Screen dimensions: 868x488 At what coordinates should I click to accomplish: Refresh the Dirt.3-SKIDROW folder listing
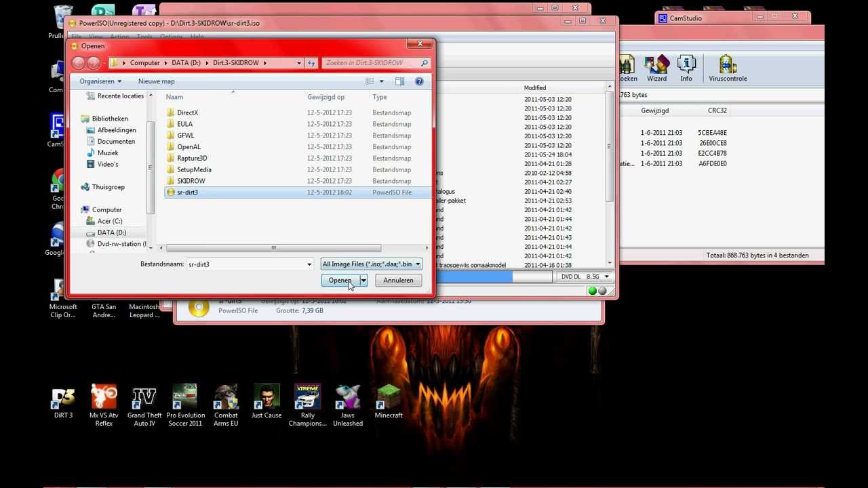pyautogui.click(x=311, y=63)
